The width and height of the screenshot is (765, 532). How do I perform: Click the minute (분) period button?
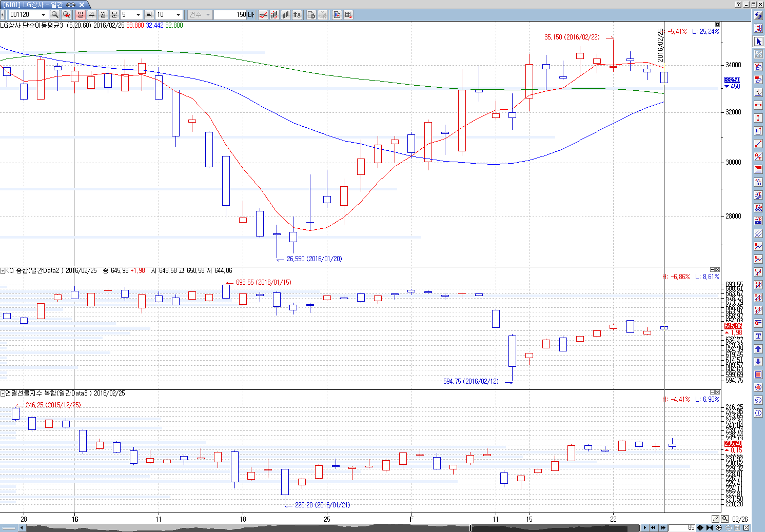tap(114, 15)
